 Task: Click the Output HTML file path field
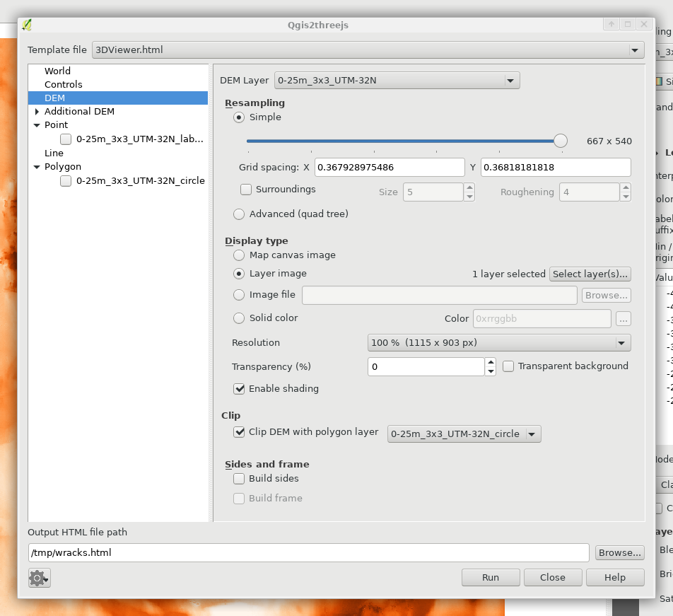(309, 552)
